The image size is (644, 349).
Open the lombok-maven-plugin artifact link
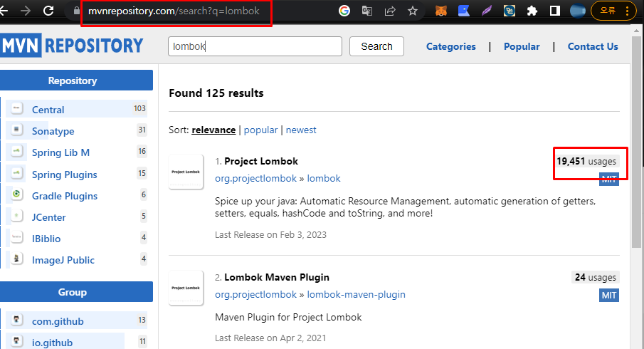click(356, 295)
